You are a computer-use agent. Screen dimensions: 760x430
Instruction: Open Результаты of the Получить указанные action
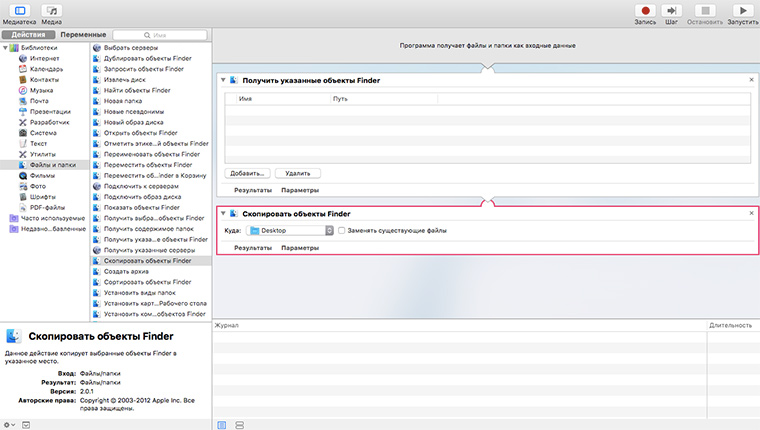(253, 190)
